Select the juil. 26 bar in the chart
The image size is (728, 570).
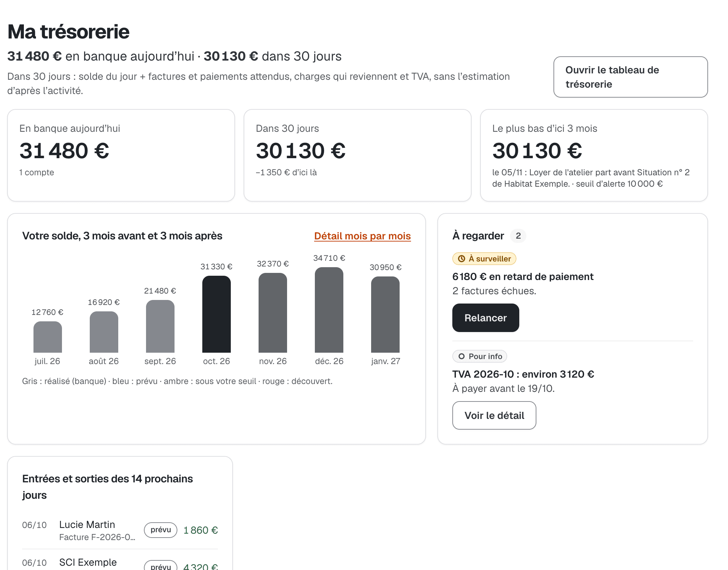coord(47,337)
